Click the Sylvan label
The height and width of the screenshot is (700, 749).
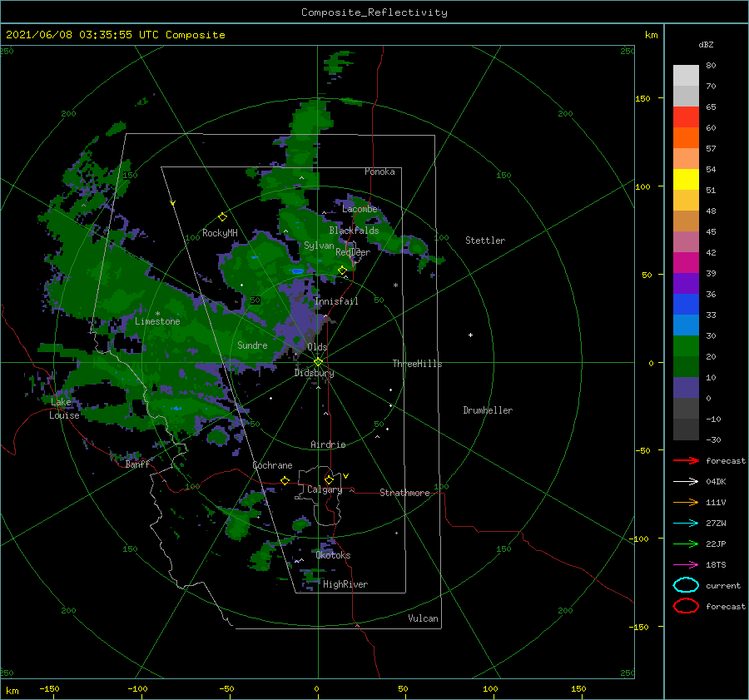(x=319, y=246)
